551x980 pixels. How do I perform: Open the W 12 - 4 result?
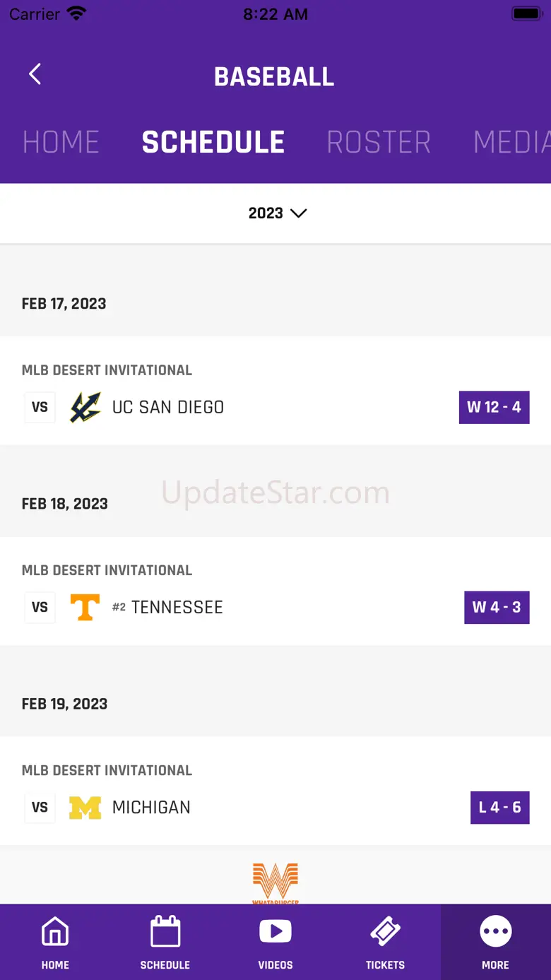click(x=494, y=408)
